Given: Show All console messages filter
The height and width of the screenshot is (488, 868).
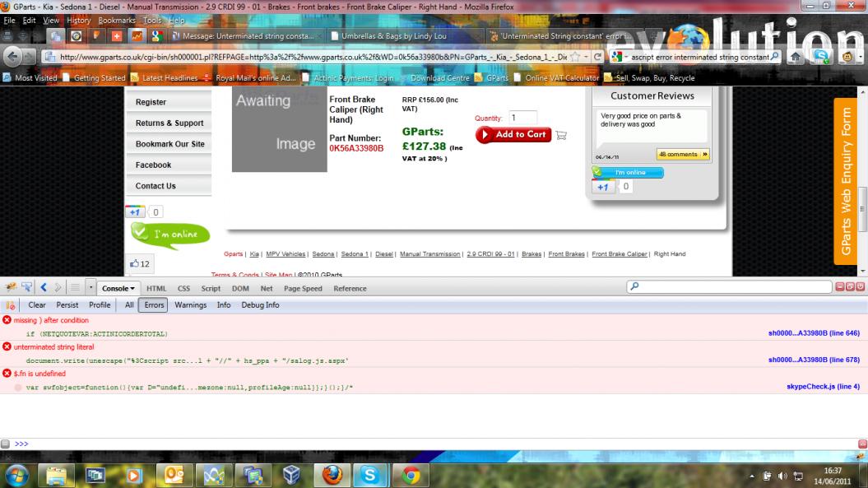Looking at the screenshot, I should (x=129, y=305).
